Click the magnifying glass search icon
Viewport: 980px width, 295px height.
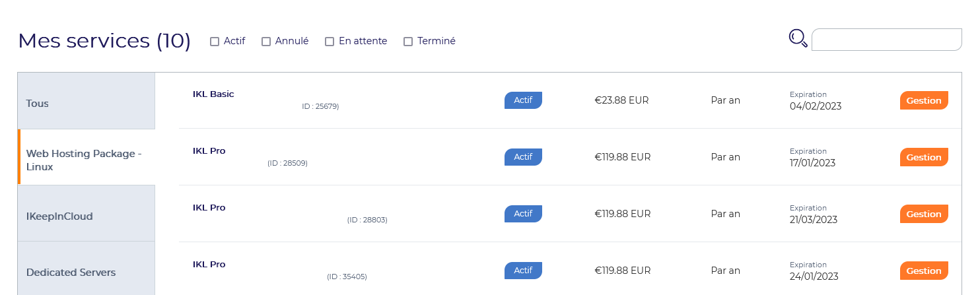click(x=798, y=39)
